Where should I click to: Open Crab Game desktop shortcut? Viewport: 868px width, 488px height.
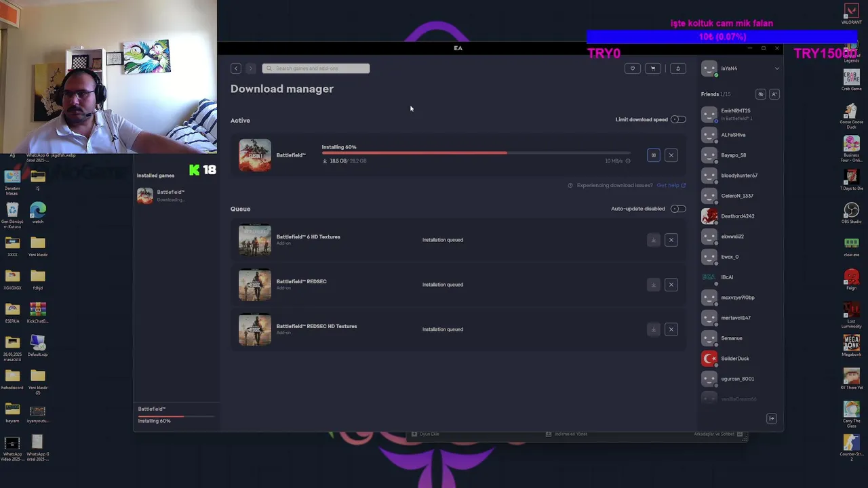click(x=851, y=79)
